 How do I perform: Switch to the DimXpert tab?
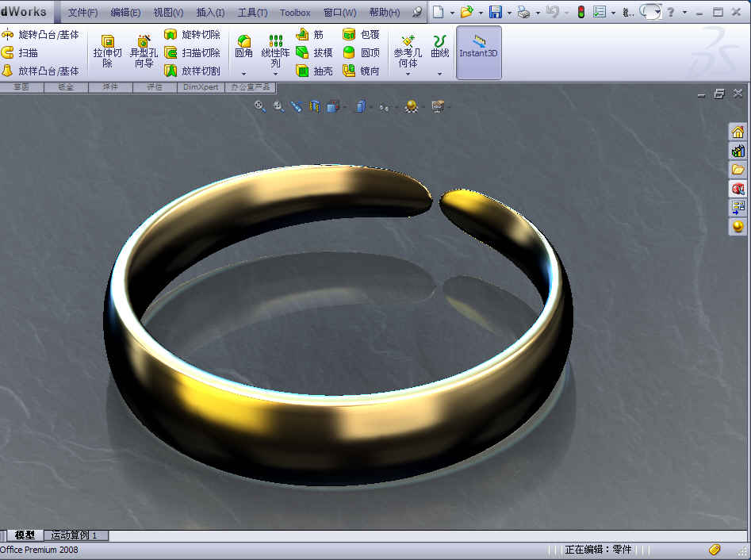(x=200, y=87)
